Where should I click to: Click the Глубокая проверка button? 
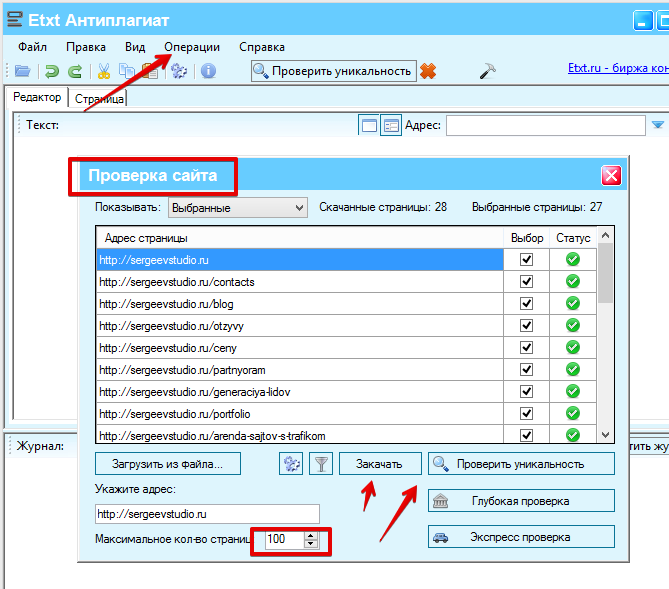(x=521, y=501)
